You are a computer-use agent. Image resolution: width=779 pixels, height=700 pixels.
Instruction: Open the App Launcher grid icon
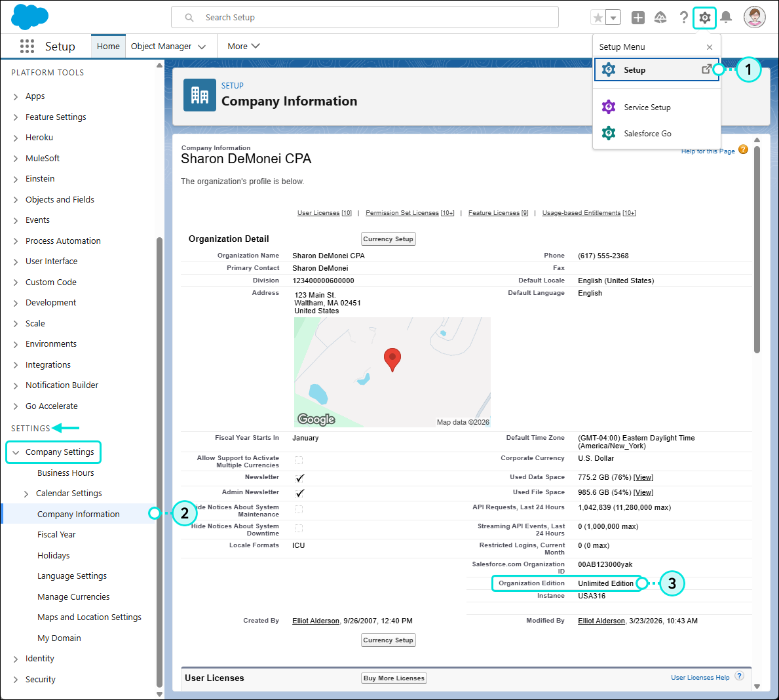point(27,46)
